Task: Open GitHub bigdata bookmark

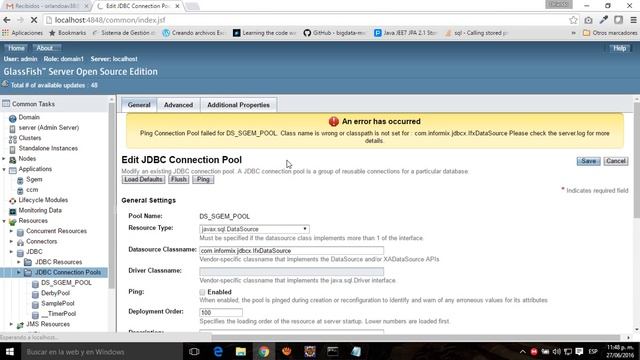Action: 335,33
